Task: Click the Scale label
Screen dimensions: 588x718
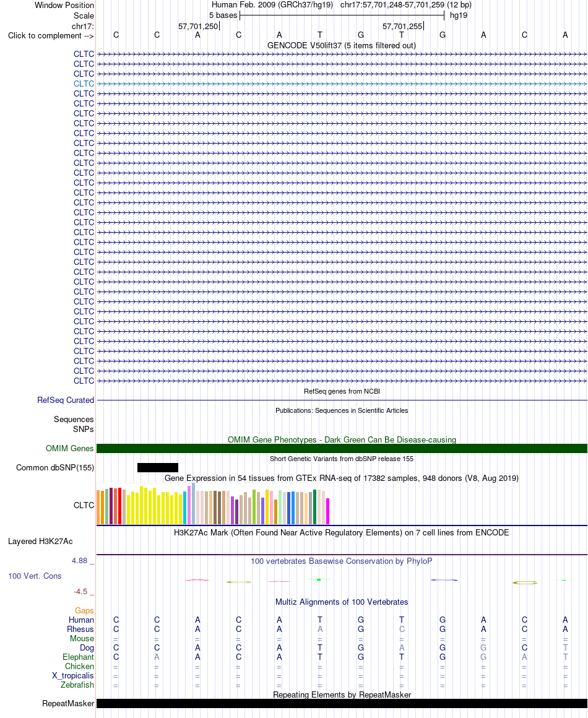Action: coord(84,15)
